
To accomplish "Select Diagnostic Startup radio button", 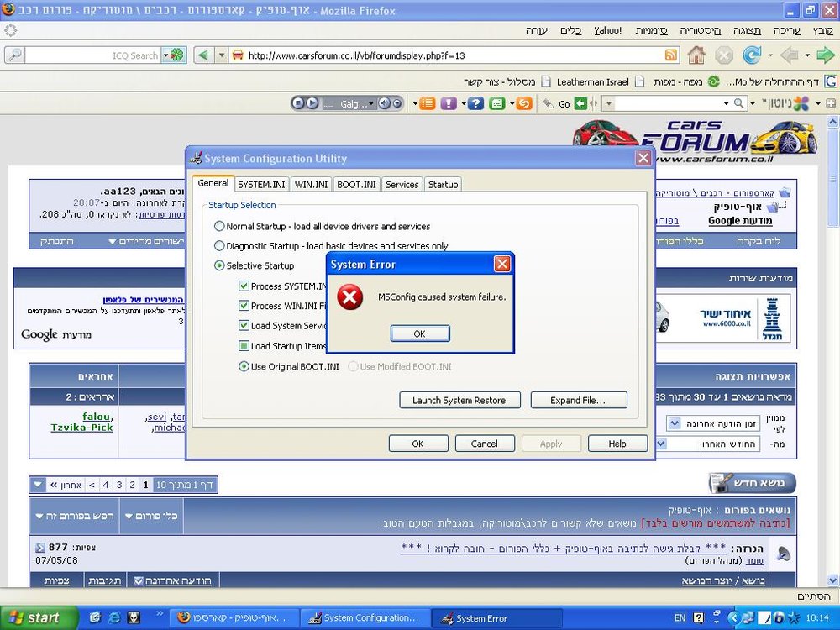I will 219,246.
